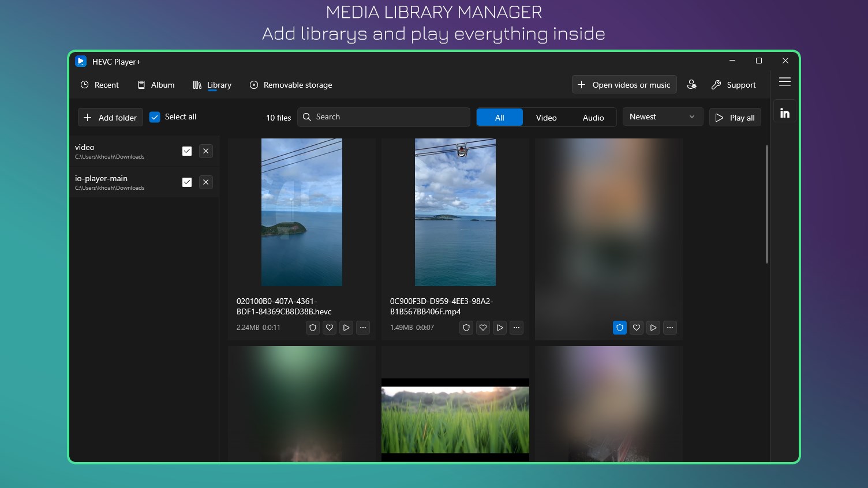Open more options on the blurred protected card

click(670, 328)
